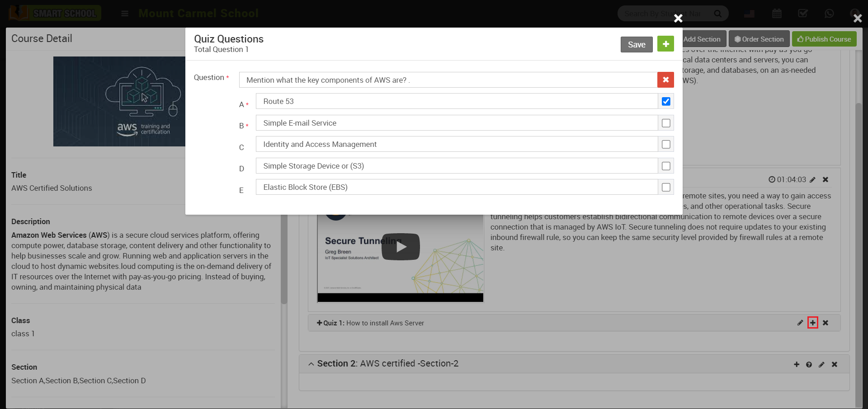Open the quiz icon on Section 2 row
Viewport: 868px width, 409px height.
tap(809, 364)
